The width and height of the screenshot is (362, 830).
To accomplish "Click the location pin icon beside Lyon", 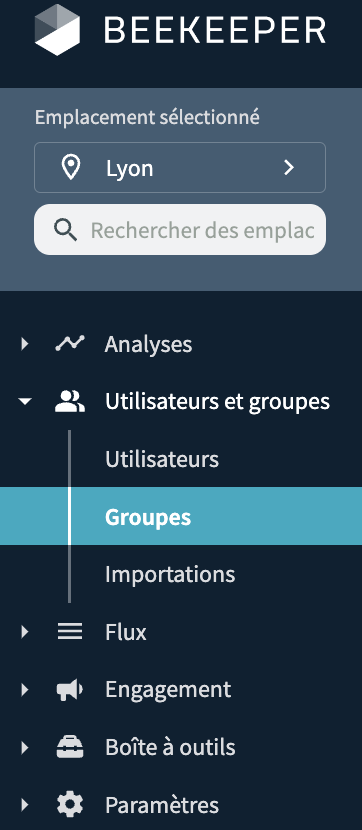I will [x=71, y=168].
